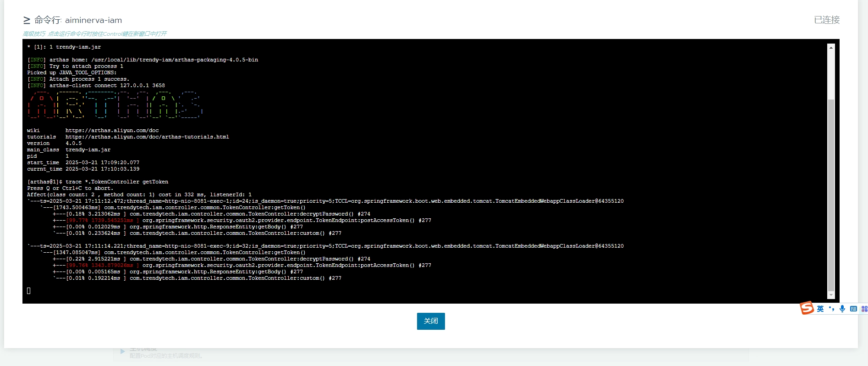The width and height of the screenshot is (868, 366).
Task: Click the arthas tutorials URL
Action: (147, 137)
